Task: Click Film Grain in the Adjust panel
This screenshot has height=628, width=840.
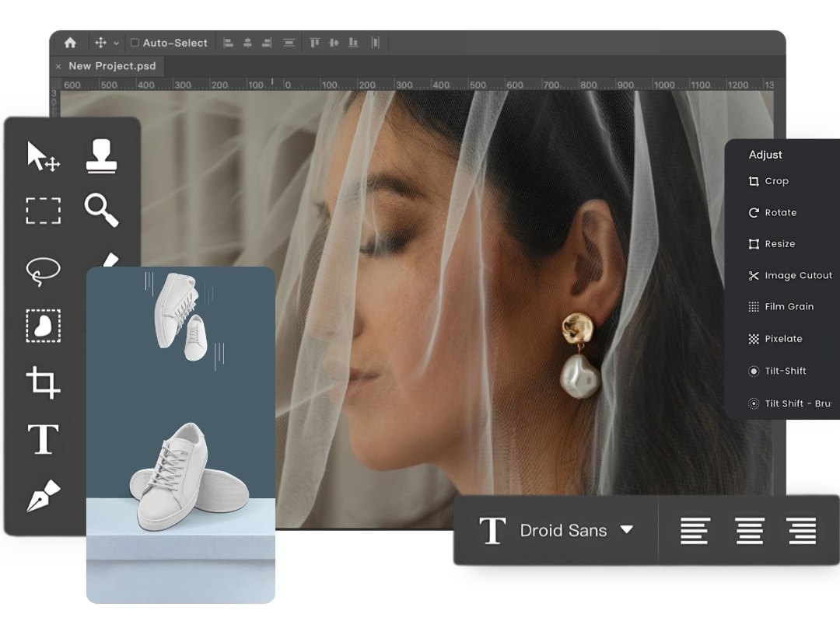Action: pos(788,306)
